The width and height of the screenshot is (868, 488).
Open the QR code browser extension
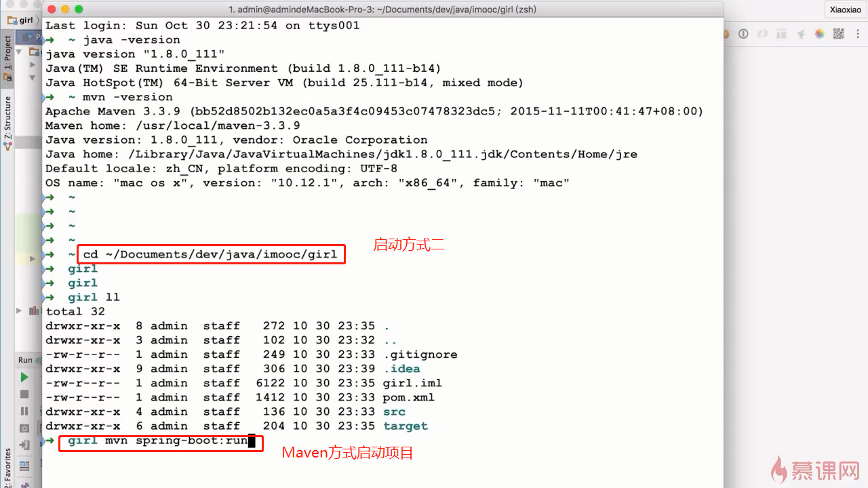(x=838, y=33)
